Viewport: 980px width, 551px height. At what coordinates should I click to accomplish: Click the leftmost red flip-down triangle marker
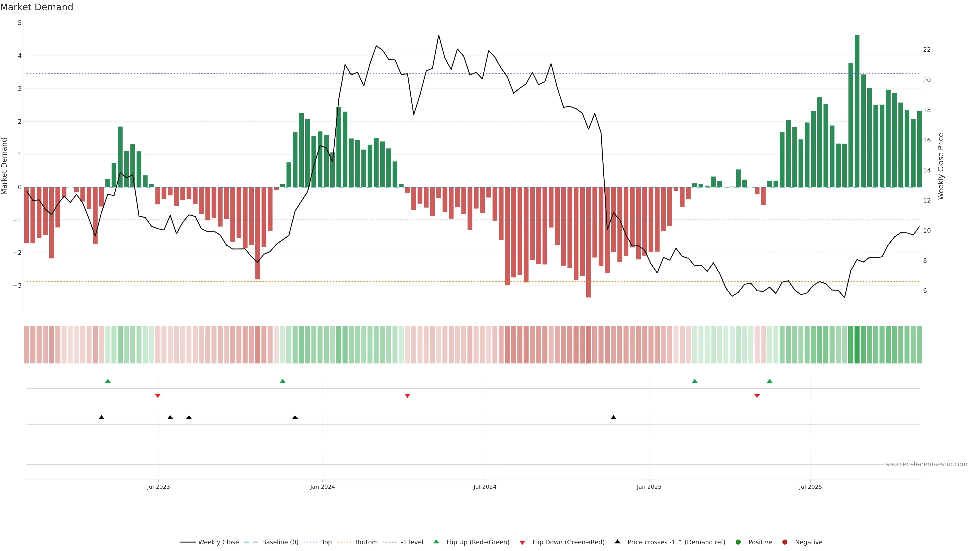tap(157, 396)
